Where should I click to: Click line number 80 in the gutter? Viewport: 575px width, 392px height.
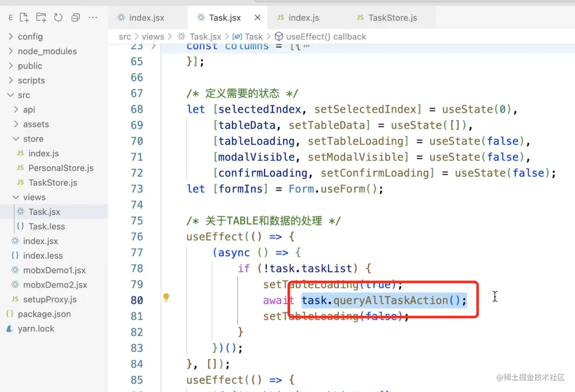[x=137, y=301]
